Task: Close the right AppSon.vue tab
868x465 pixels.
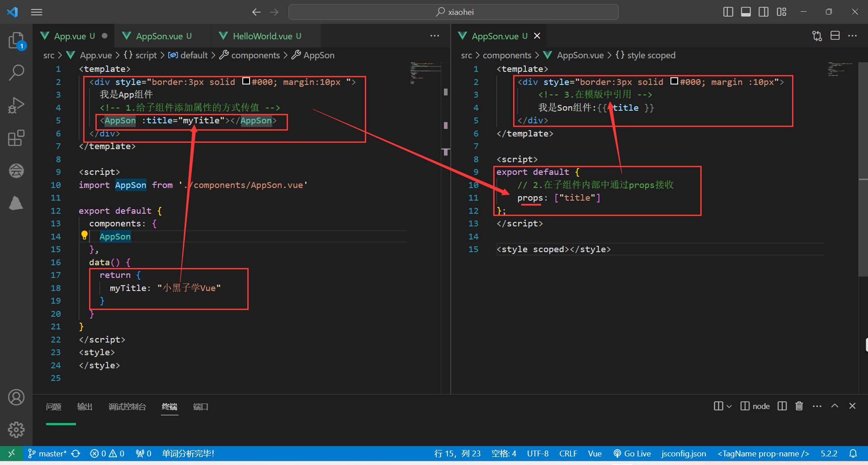Action: [x=537, y=36]
